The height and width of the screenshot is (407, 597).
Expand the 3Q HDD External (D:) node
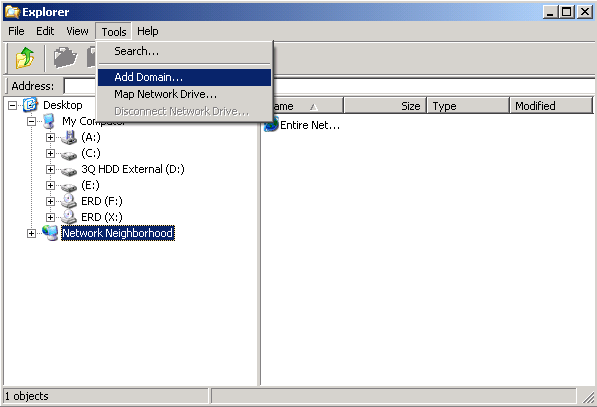[50, 169]
